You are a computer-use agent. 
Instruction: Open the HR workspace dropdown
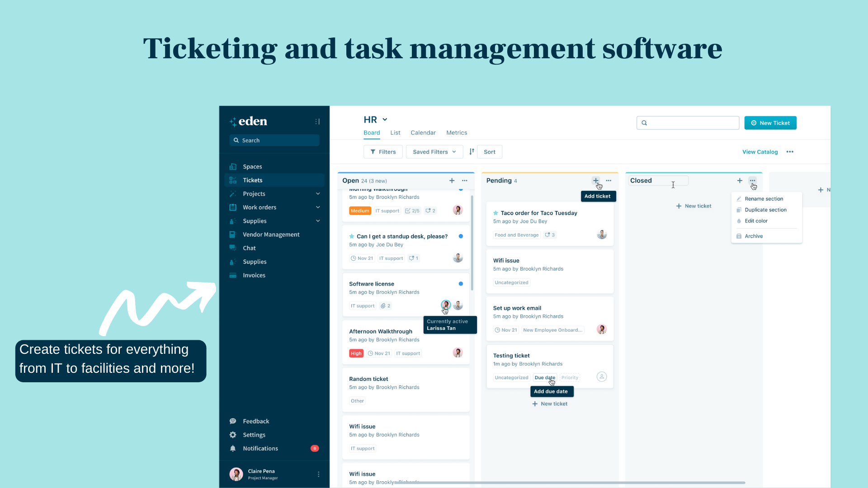pyautogui.click(x=385, y=120)
